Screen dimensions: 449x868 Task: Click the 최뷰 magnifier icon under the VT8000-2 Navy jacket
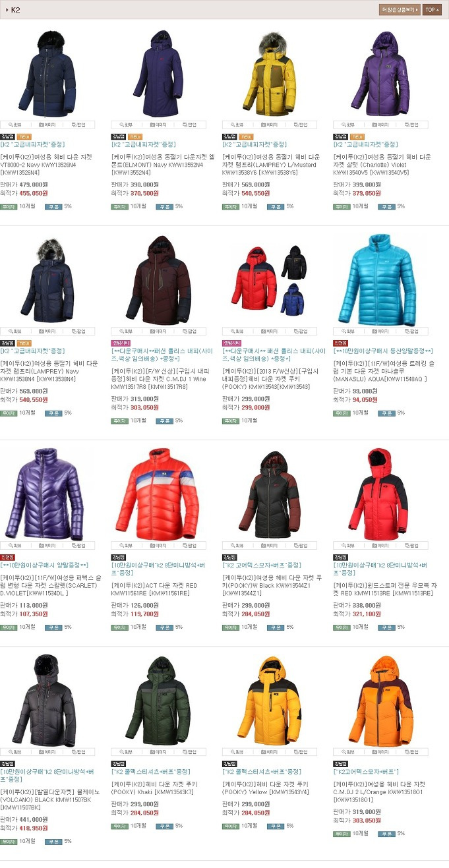coord(16,125)
